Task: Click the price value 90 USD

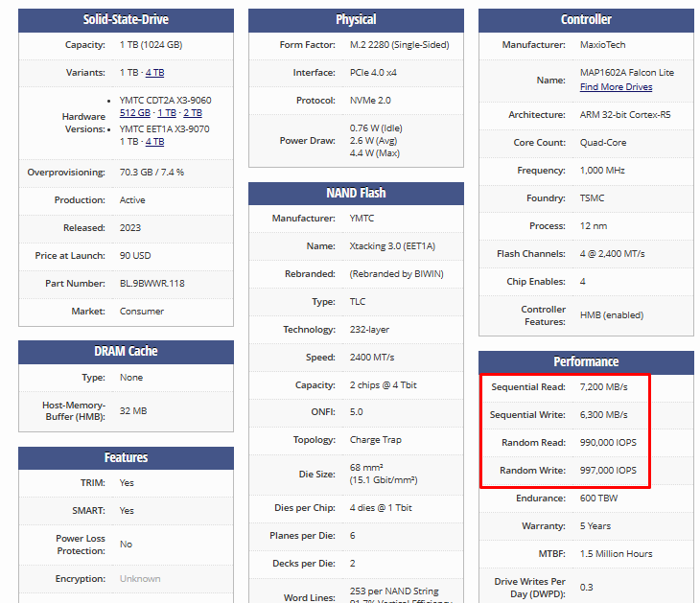Action: (x=135, y=255)
